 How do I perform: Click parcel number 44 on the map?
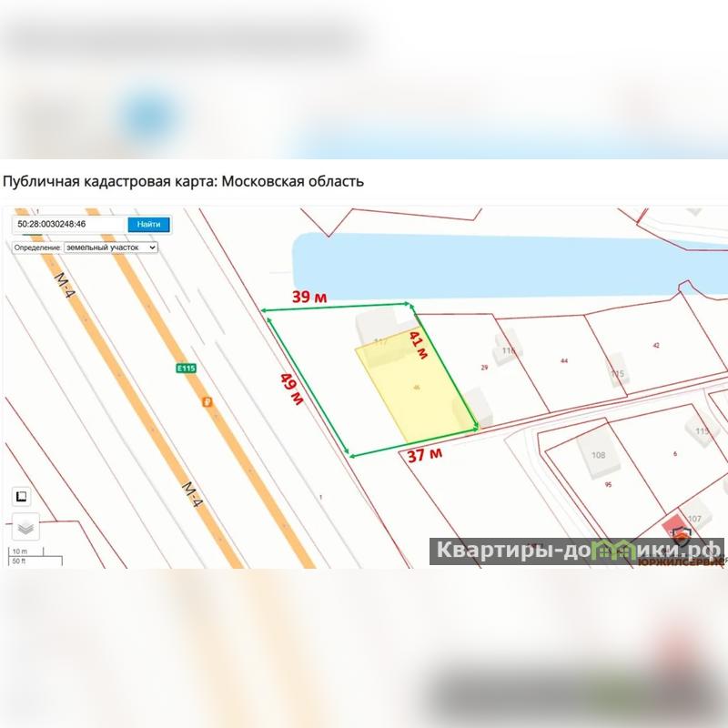(x=564, y=360)
